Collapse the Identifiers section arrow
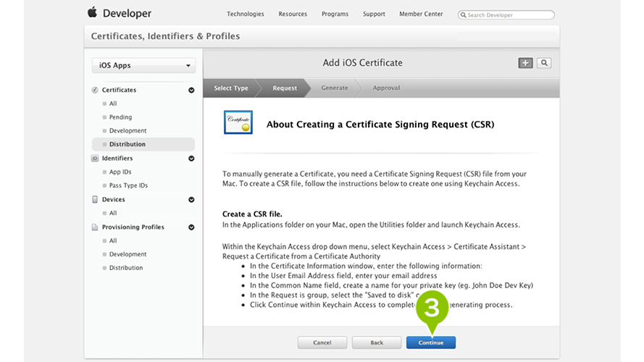 191,159
